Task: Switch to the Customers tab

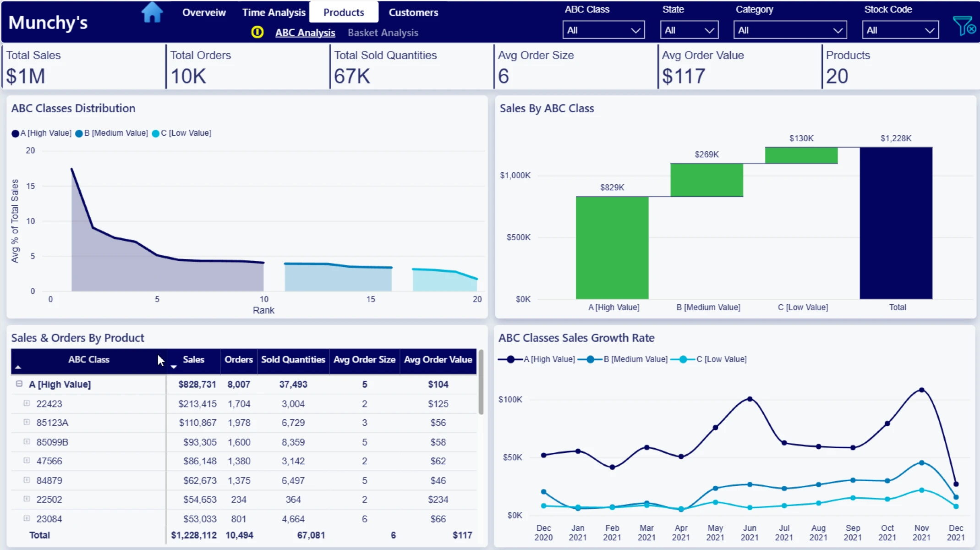Action: pos(413,12)
